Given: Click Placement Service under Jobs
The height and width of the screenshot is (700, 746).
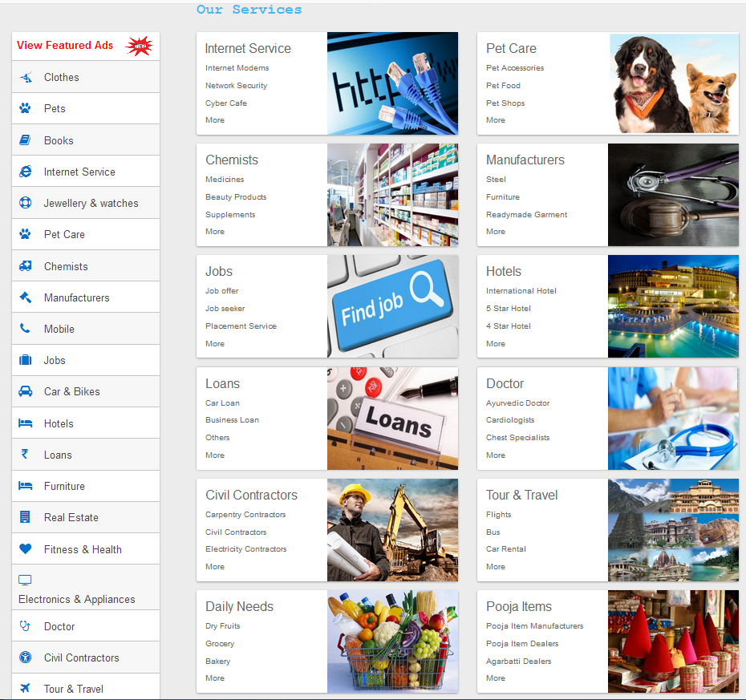Looking at the screenshot, I should (241, 326).
